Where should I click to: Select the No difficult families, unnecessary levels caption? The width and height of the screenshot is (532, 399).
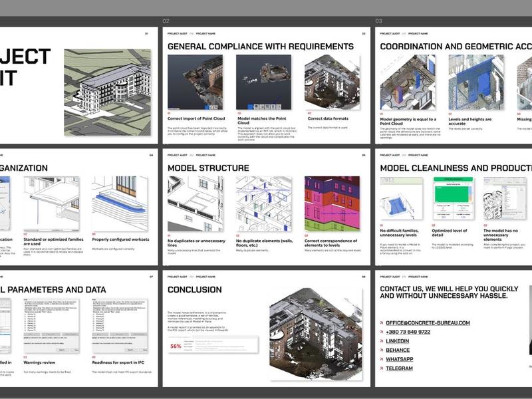(400, 232)
